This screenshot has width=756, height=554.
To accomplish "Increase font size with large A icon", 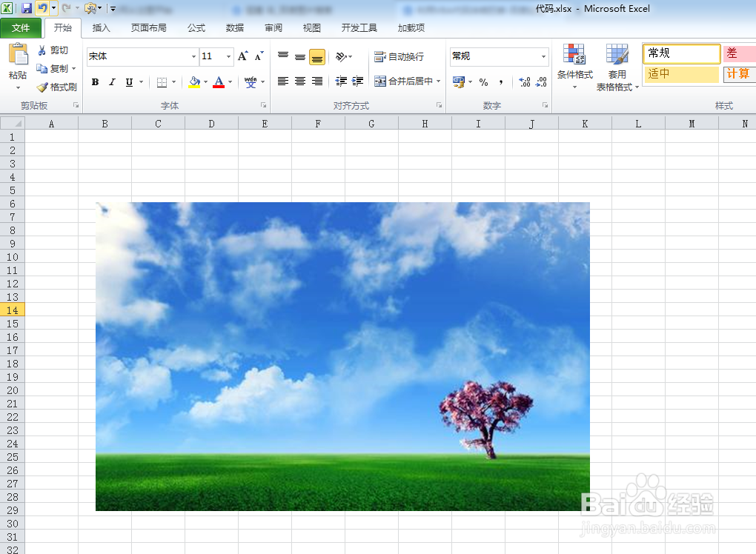I will point(243,56).
